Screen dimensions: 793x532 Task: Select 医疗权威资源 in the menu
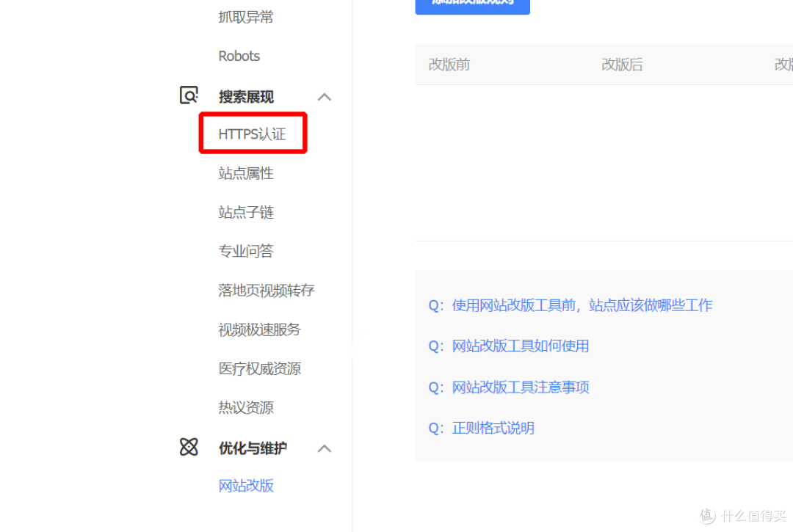258,368
